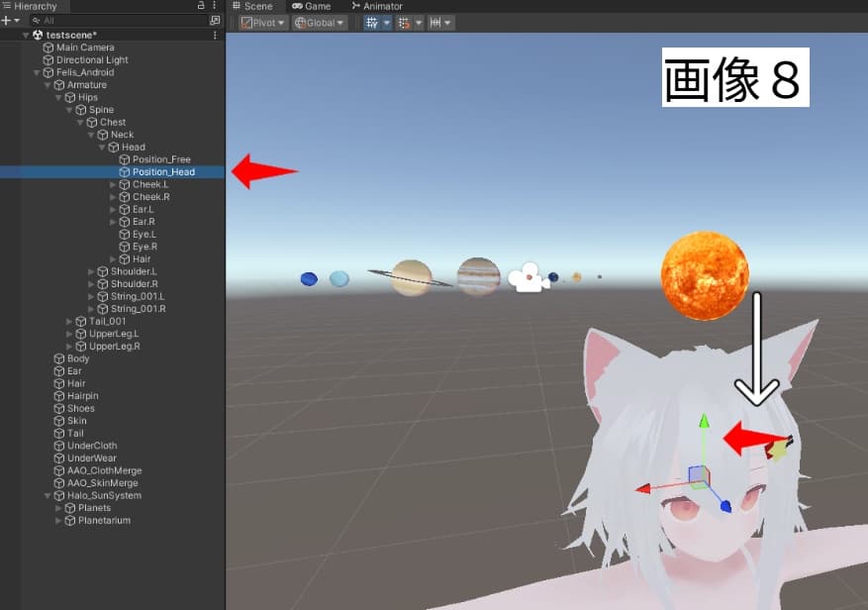Expand Ear.L bone in hierarchy
The height and width of the screenshot is (610, 868).
click(113, 209)
